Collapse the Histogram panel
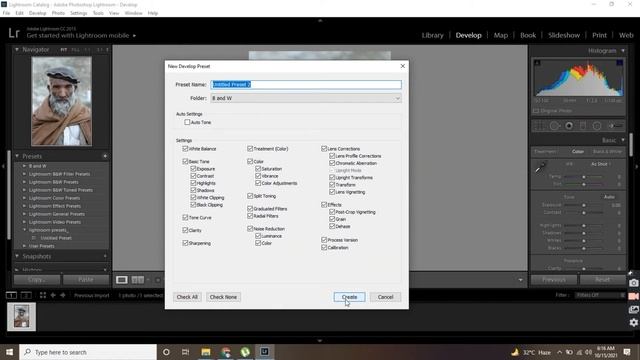 point(623,51)
